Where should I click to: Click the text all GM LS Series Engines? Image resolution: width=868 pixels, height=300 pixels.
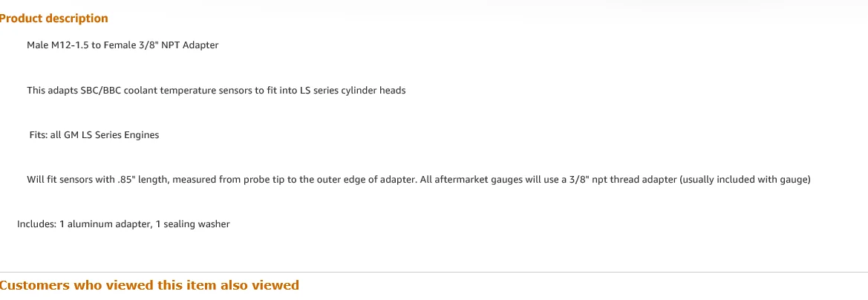(105, 135)
